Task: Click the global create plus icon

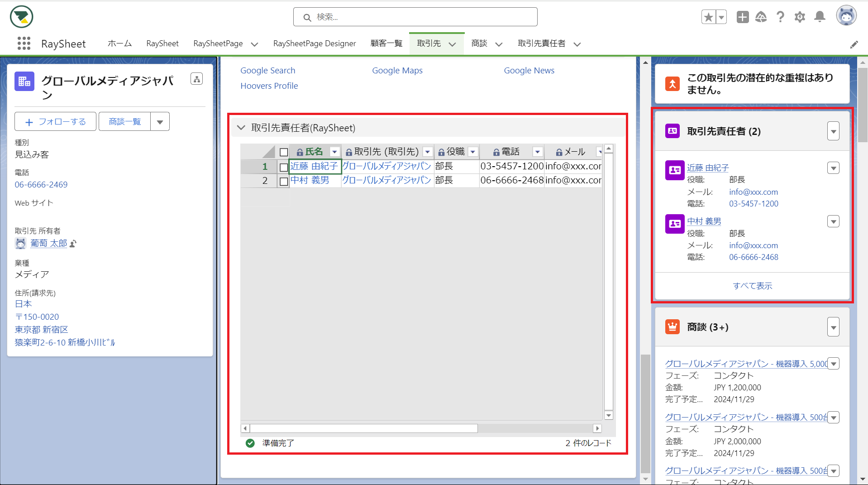Action: (743, 17)
